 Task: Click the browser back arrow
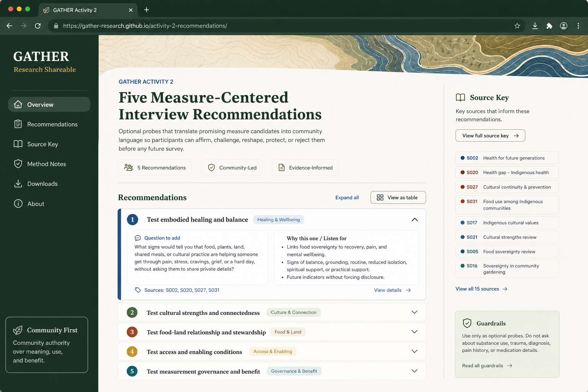(10, 26)
